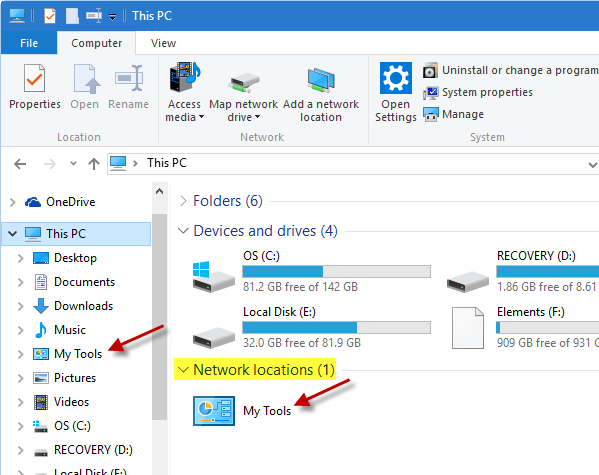
Task: Click quick access New folder icon
Action: (x=72, y=16)
